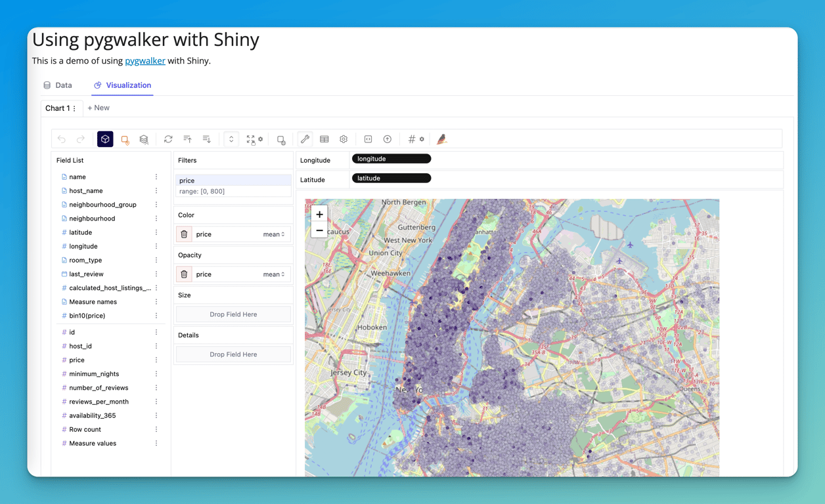This screenshot has height=504, width=825.
Task: Open options menu for neighbourhood_group field
Action: [x=156, y=205]
